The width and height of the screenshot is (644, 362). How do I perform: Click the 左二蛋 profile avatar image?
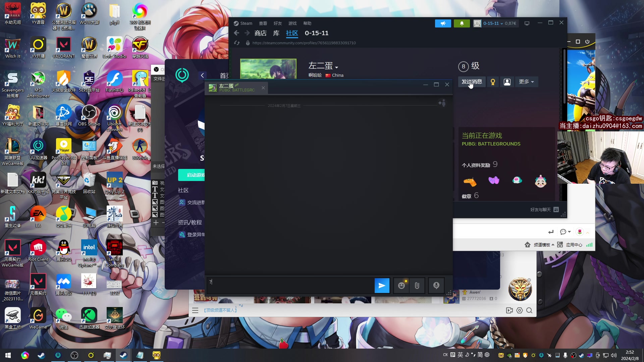point(268,69)
